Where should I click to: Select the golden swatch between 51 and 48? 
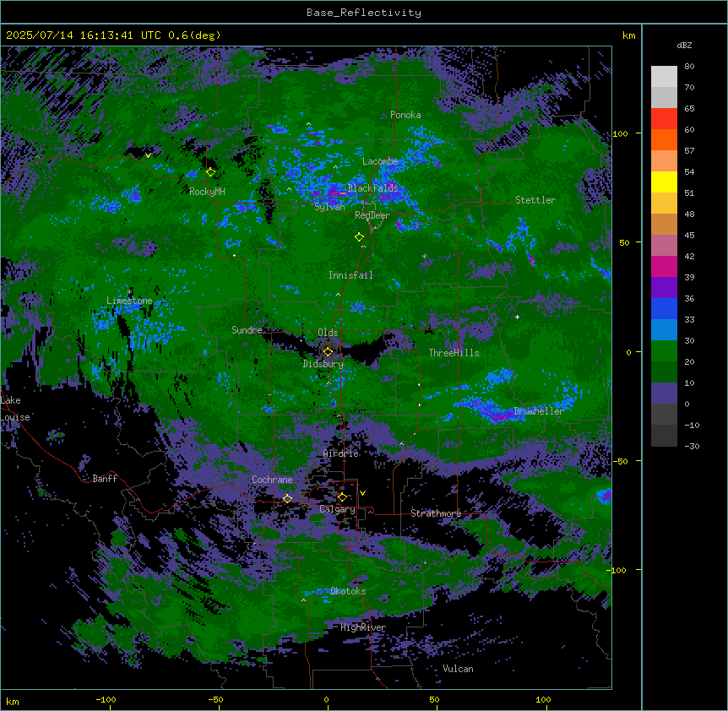[x=664, y=204]
